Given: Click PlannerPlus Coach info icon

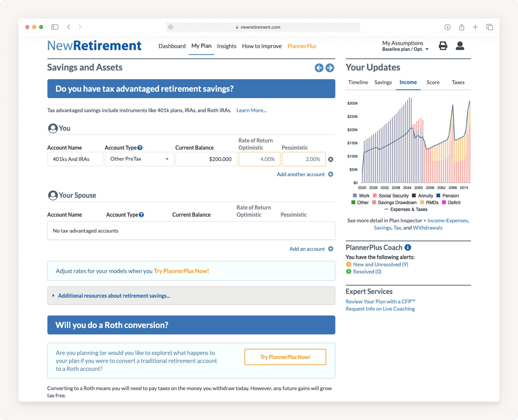Looking at the screenshot, I should (408, 247).
